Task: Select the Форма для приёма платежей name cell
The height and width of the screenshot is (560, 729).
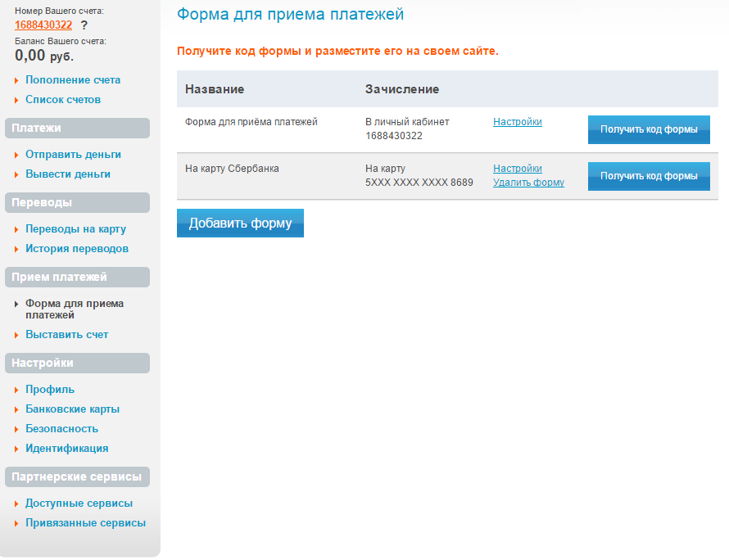Action: [251, 122]
